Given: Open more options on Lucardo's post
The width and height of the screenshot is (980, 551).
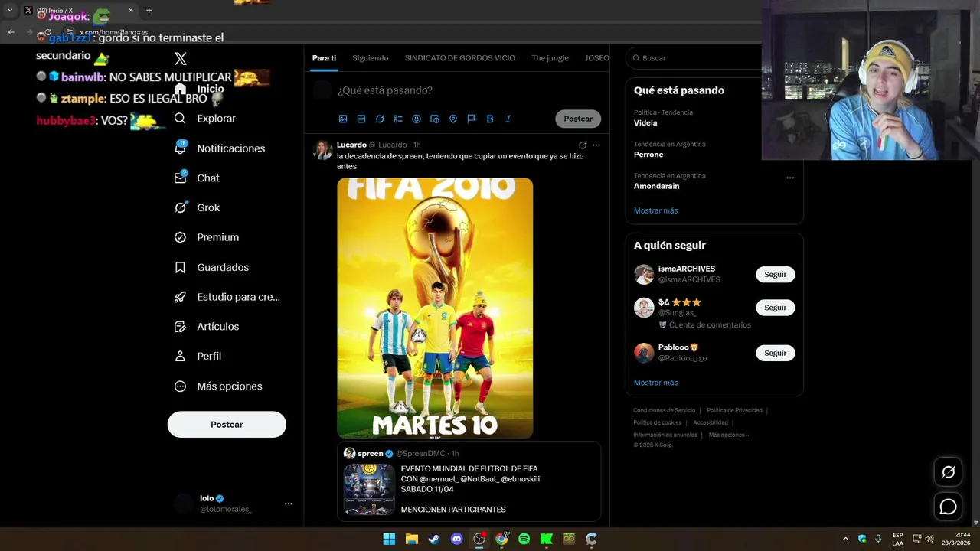Looking at the screenshot, I should [596, 145].
